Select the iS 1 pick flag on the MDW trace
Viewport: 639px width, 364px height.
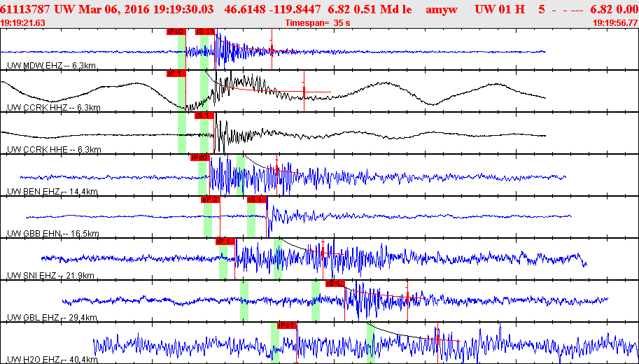pos(205,31)
